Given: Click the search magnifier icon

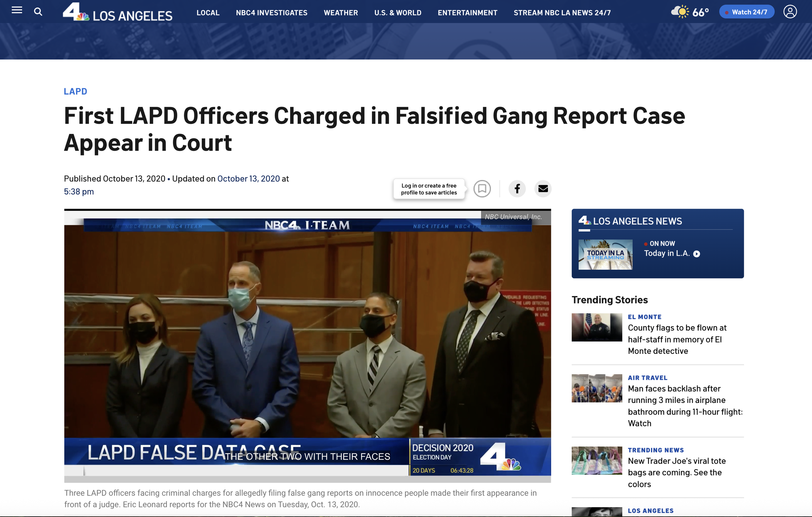Looking at the screenshot, I should coord(38,12).
